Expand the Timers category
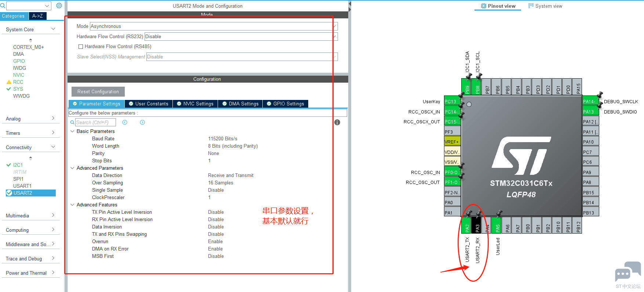Viewport: 644px width, 292px height. coord(53,133)
